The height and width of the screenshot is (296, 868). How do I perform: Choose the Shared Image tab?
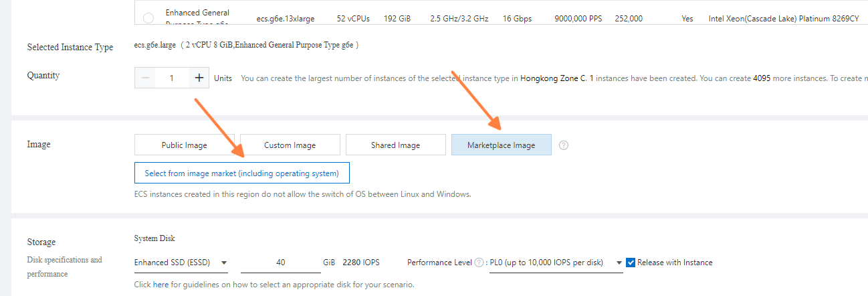395,145
